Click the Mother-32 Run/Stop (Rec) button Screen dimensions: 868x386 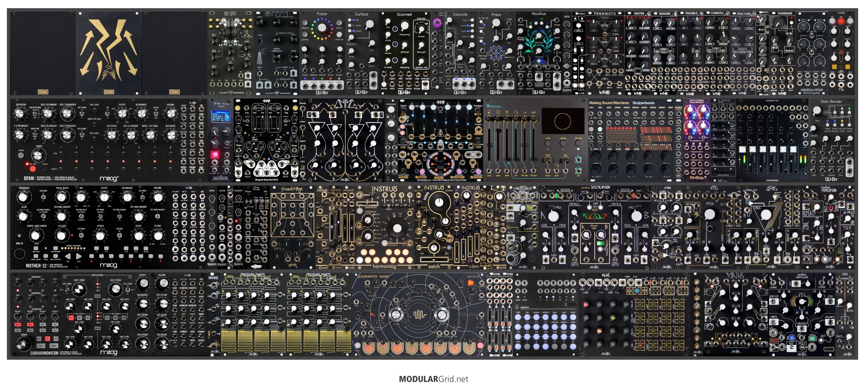pyautogui.click(x=55, y=256)
